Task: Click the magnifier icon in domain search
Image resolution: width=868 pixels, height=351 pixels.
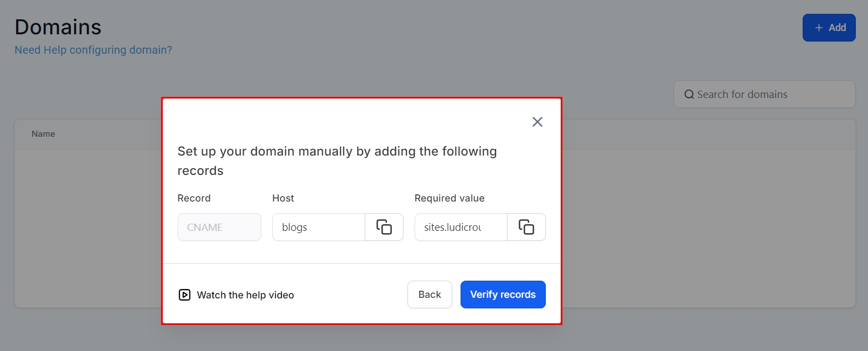Action: (689, 94)
